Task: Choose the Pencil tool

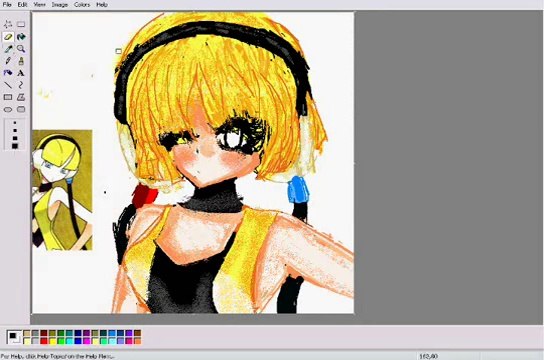Action: [8, 61]
